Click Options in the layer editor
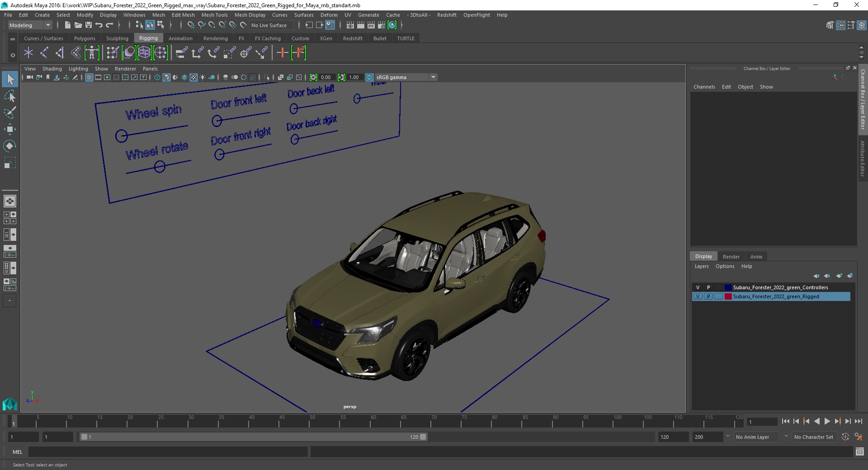The height and width of the screenshot is (470, 868). click(x=725, y=266)
